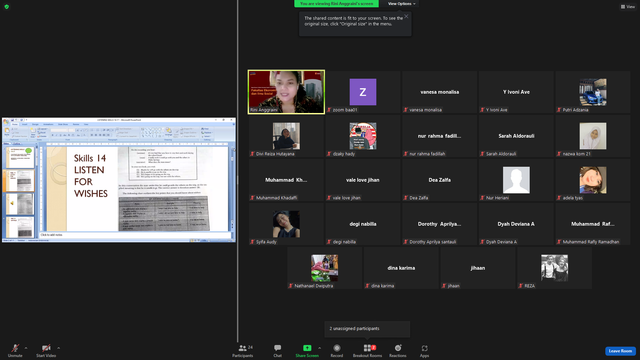Screen dimensions: 640x360
Task: Open the Participants panel
Action: pos(243,351)
